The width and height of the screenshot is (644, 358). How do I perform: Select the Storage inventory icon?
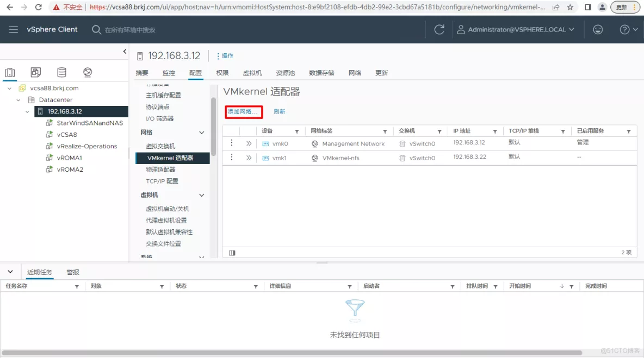pyautogui.click(x=61, y=73)
